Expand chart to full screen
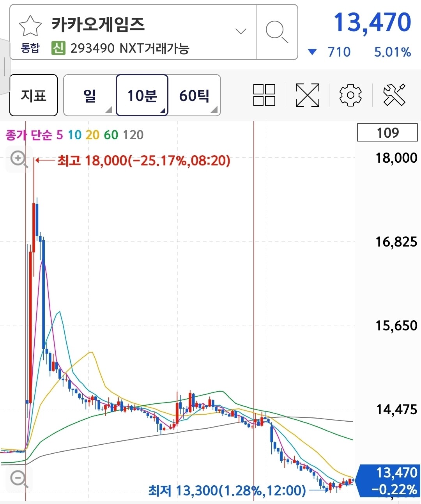421x504 pixels. click(x=308, y=95)
